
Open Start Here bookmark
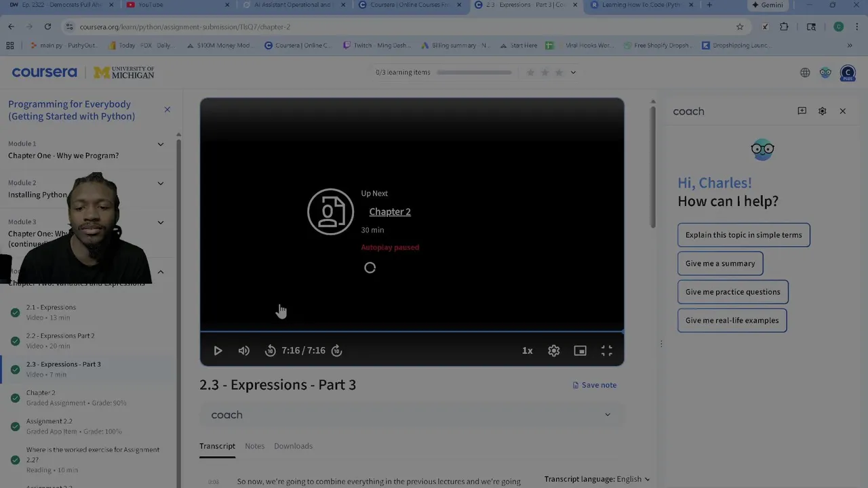coord(519,45)
